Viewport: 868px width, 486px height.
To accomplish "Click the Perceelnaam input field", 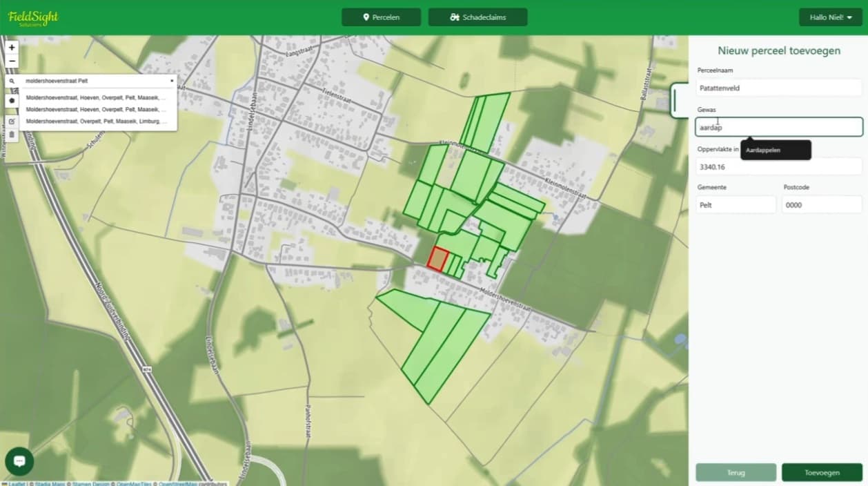I will (778, 88).
